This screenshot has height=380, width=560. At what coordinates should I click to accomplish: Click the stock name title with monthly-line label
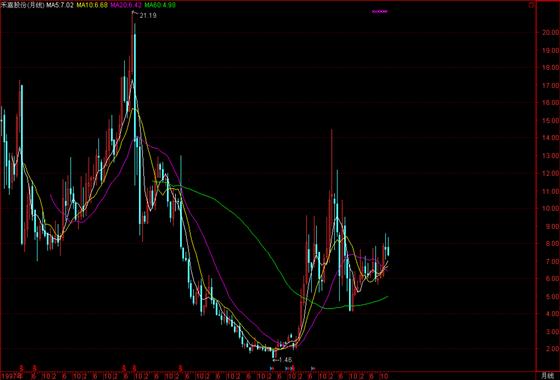(22, 5)
